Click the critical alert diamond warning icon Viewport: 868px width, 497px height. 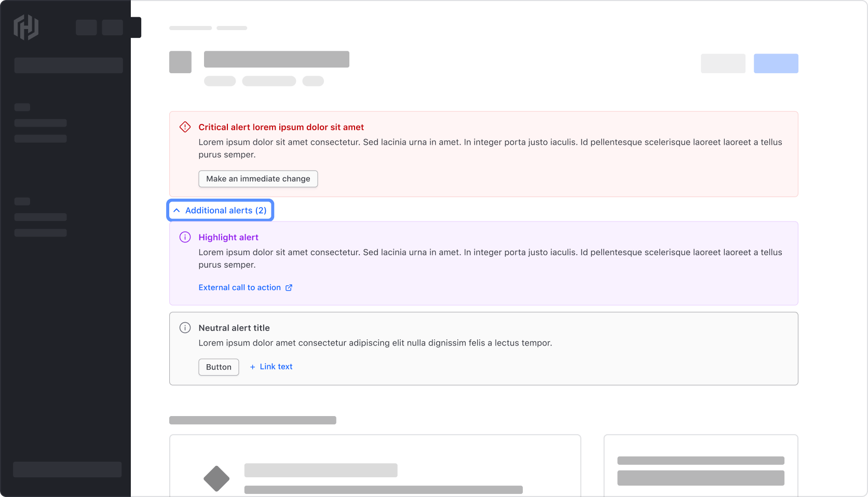coord(185,127)
